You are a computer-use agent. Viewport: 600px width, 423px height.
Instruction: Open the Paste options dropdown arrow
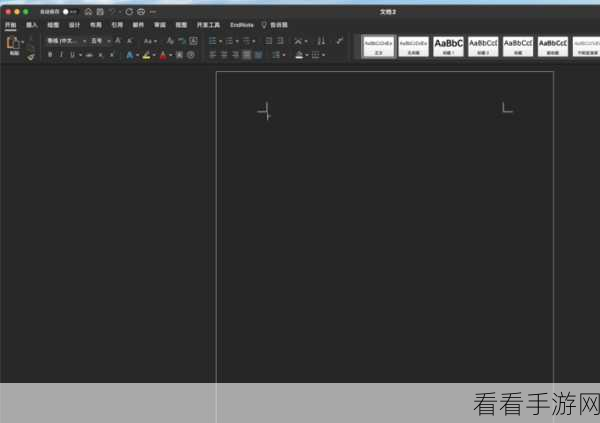point(23,41)
